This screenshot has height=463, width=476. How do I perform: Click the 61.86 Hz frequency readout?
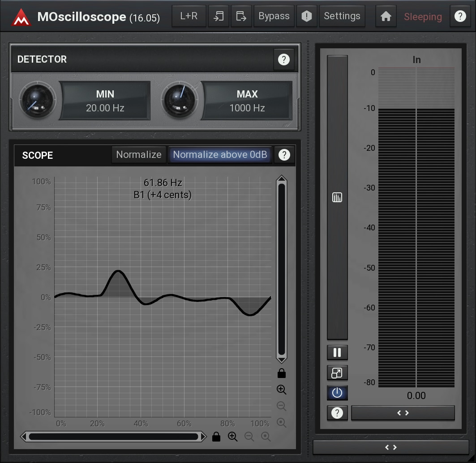coord(163,183)
